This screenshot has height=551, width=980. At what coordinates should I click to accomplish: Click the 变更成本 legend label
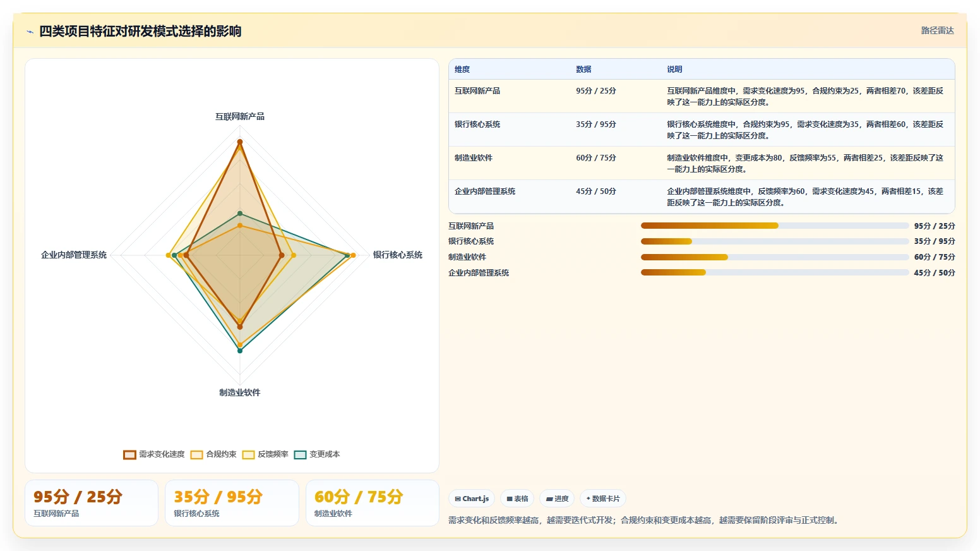click(x=325, y=454)
